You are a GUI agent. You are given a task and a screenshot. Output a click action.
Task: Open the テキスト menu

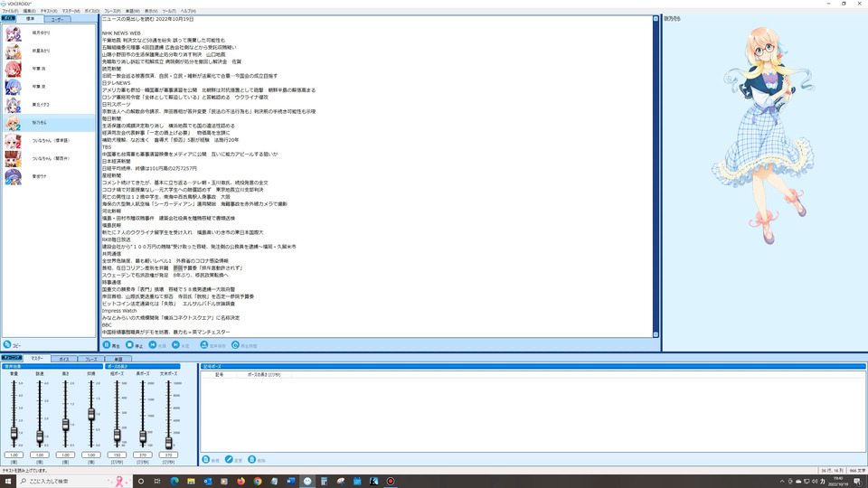click(x=49, y=11)
